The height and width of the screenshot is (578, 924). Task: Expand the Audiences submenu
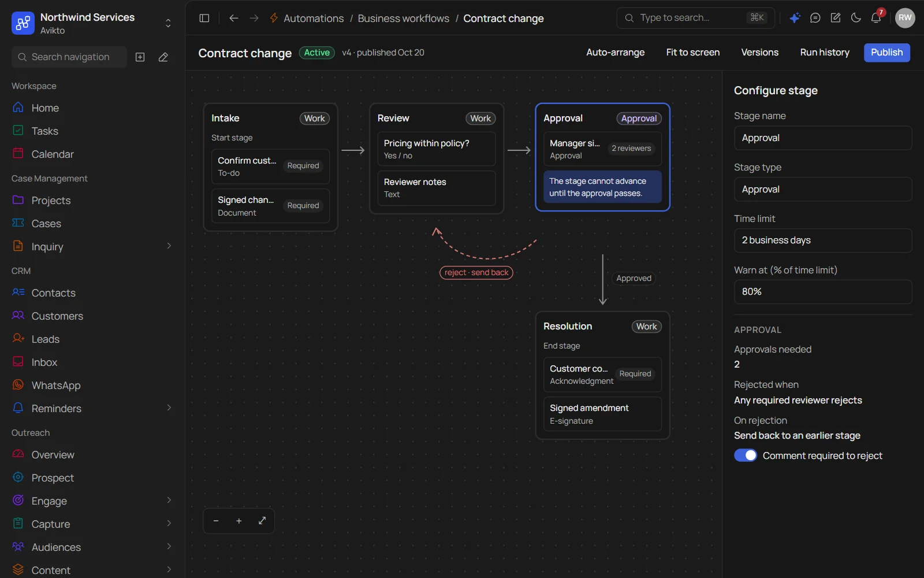169,547
